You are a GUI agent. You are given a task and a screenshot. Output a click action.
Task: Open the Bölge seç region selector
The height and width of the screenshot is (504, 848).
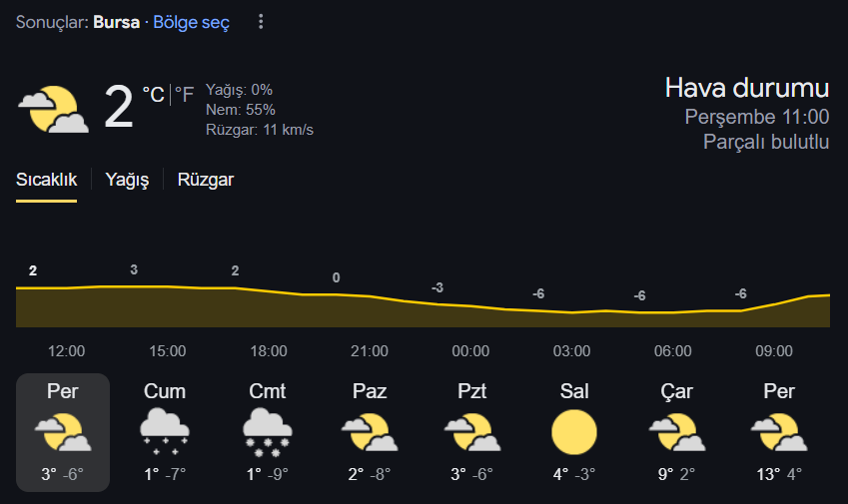(192, 22)
